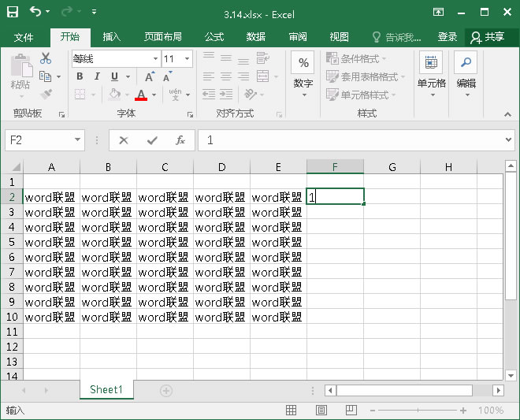This screenshot has height=420, width=520.
Task: Open the font color dropdown arrow
Action: 154,95
